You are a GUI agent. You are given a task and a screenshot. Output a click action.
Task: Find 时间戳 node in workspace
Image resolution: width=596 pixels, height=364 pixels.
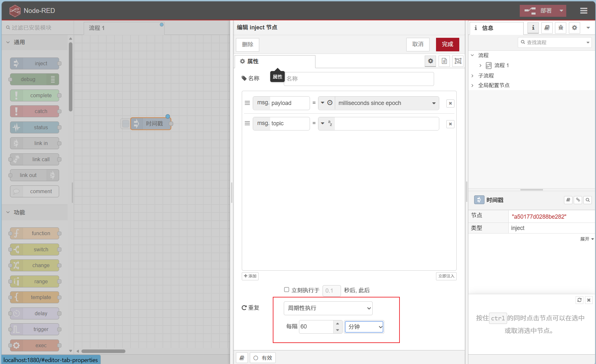[588, 200]
